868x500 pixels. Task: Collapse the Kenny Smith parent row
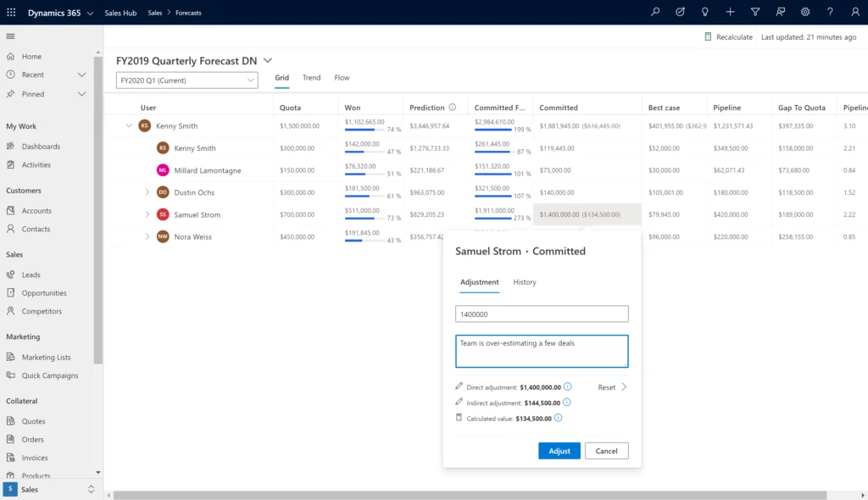point(129,125)
